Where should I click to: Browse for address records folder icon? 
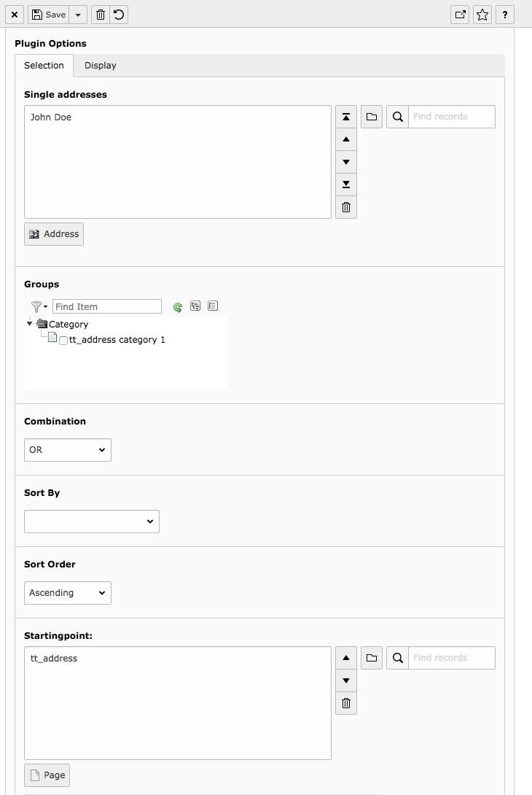pyautogui.click(x=372, y=117)
